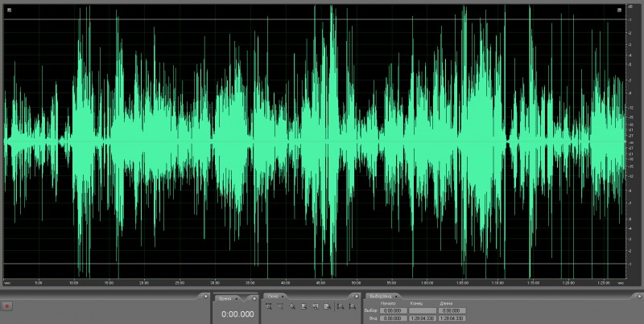Click the 35:00 mark on the time ruler
The image size is (644, 324).
point(250,283)
